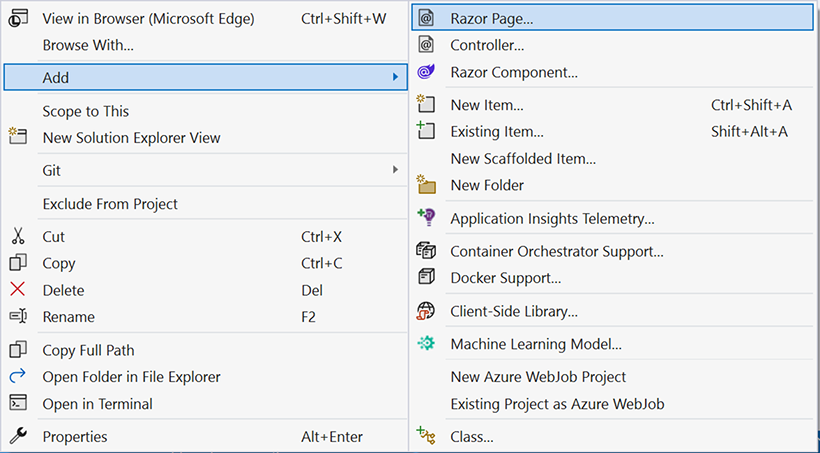Expand the Git submenu arrow
The height and width of the screenshot is (453, 820).
[x=395, y=169]
